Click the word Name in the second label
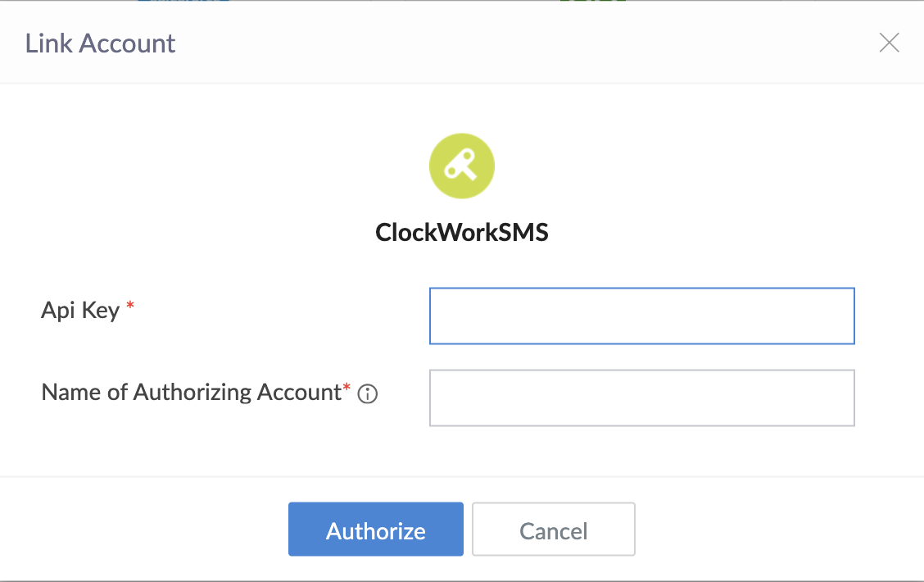The width and height of the screenshot is (924, 582). [69, 393]
